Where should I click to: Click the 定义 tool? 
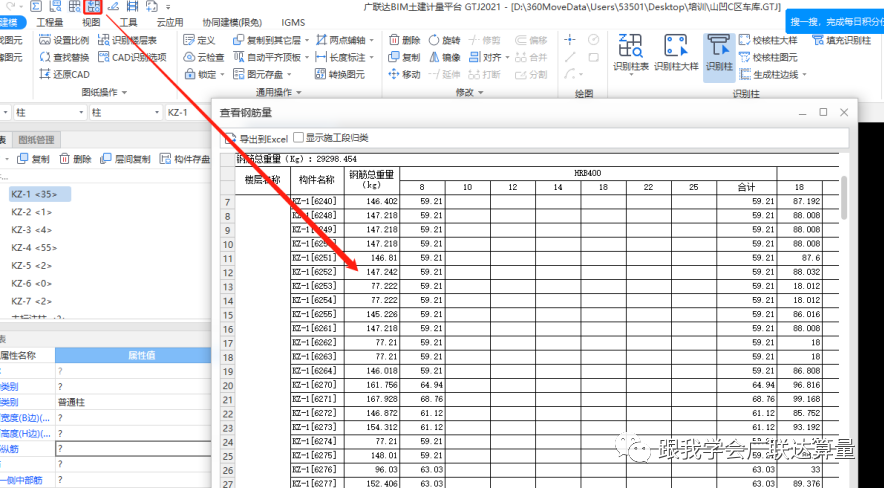pos(200,40)
